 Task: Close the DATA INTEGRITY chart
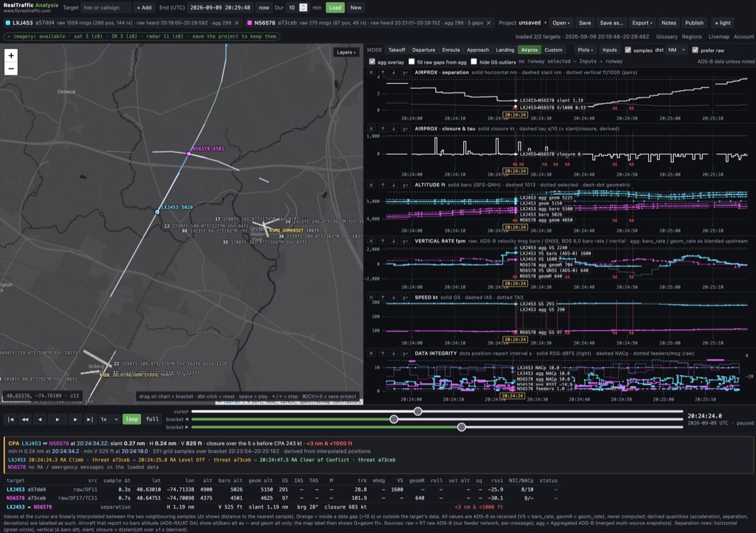point(371,353)
